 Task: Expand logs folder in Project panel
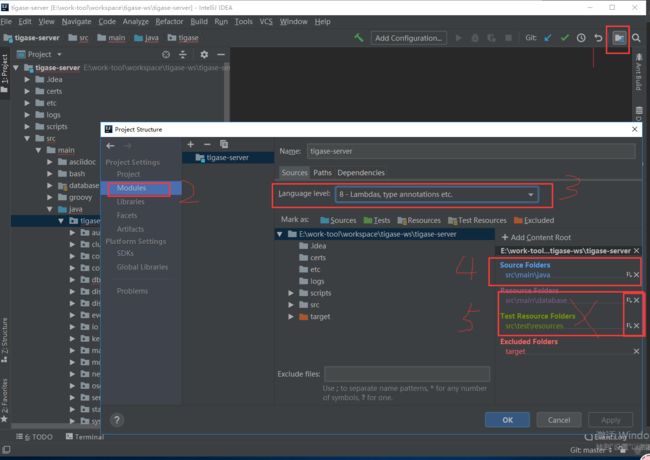pos(27,115)
